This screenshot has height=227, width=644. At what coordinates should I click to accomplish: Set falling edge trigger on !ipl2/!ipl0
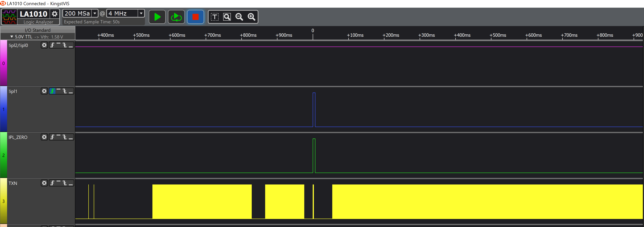[x=64, y=45]
